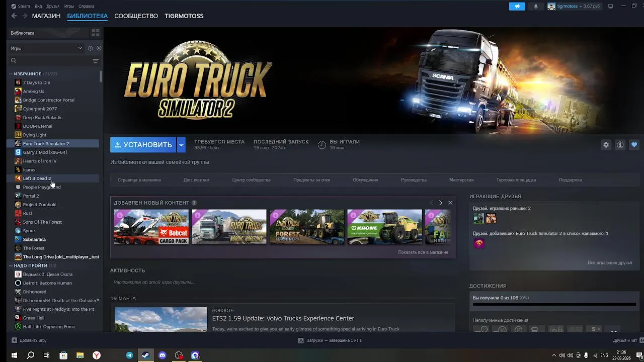The width and height of the screenshot is (644, 362).
Task: Open the ETS2 1.59 Update news article
Action: (283, 318)
